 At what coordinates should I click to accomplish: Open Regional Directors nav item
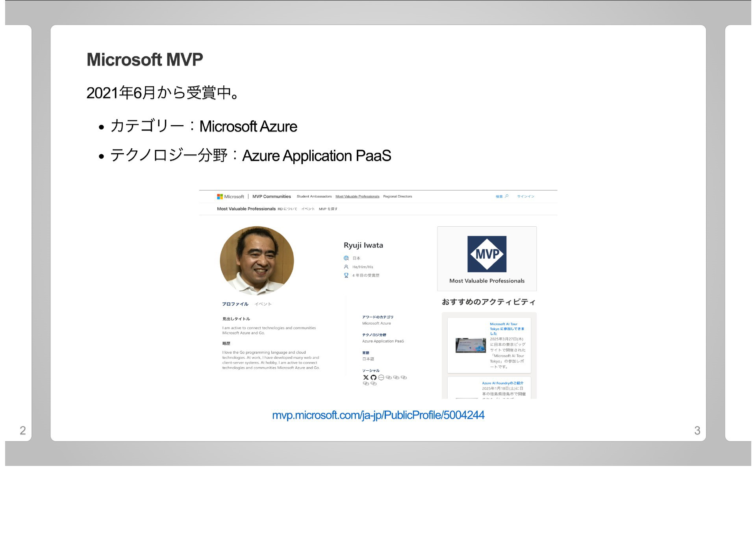pos(398,196)
